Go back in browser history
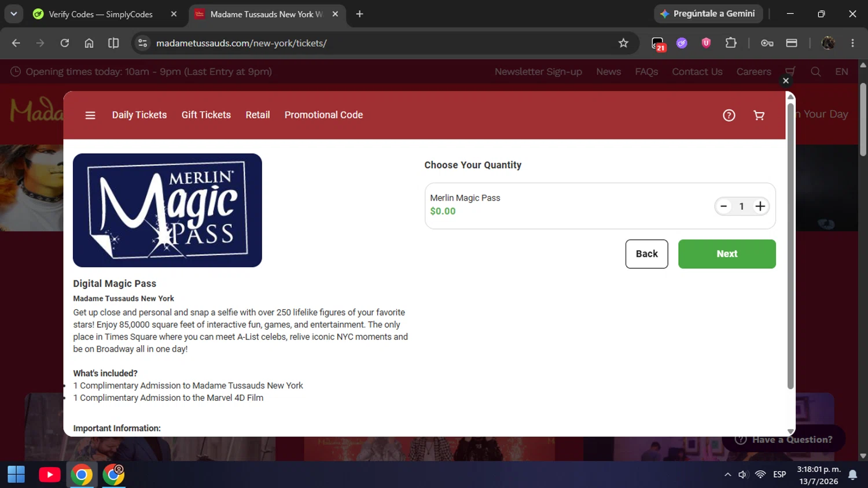 pyautogui.click(x=16, y=43)
